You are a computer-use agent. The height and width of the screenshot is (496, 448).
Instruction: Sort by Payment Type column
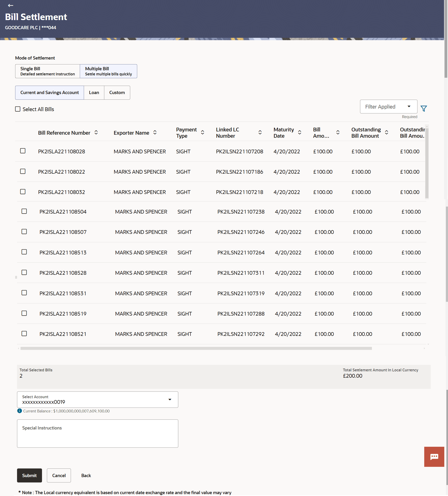point(202,133)
